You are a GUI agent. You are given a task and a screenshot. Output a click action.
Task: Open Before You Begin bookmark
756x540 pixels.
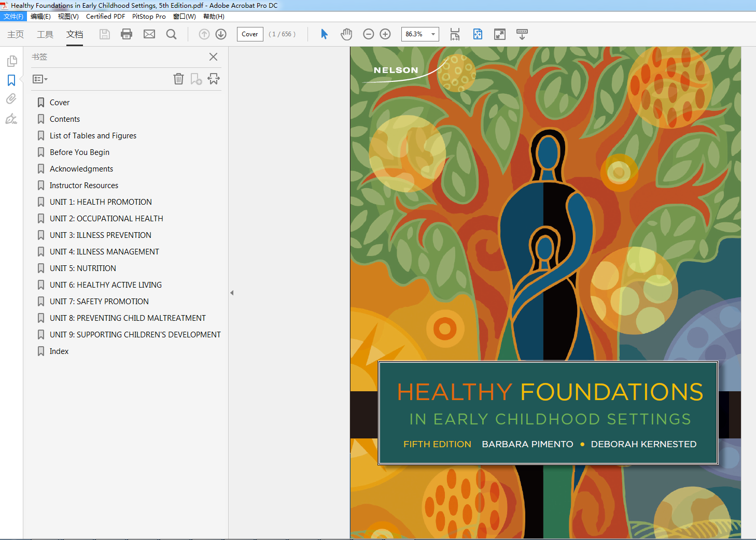click(79, 152)
